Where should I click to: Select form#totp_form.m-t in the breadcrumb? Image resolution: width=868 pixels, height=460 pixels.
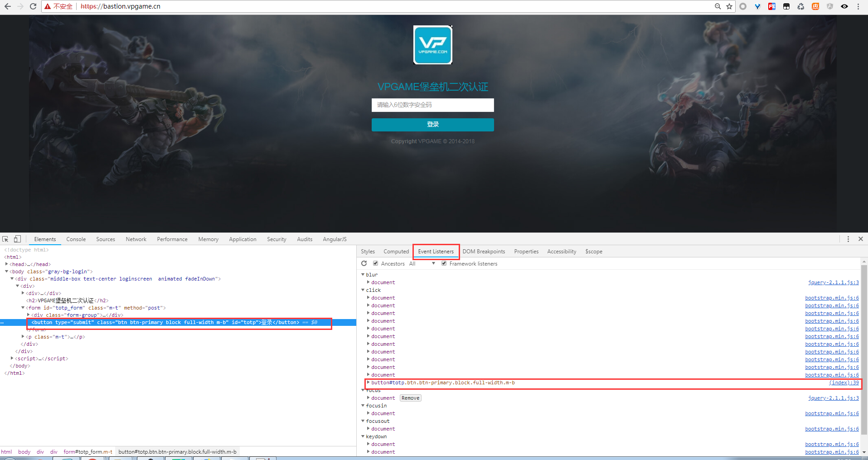(x=87, y=452)
